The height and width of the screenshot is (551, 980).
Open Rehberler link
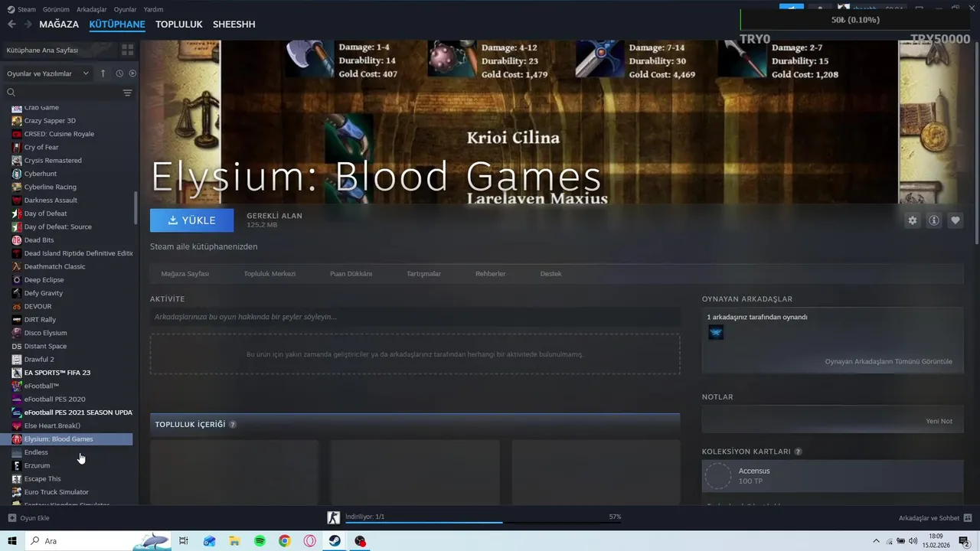(x=490, y=274)
